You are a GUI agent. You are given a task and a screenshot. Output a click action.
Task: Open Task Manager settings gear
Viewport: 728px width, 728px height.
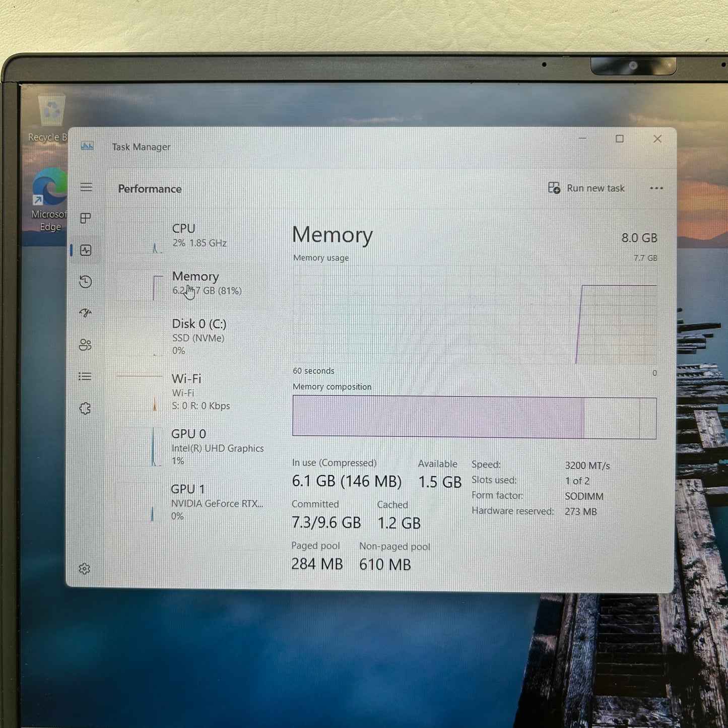tap(85, 569)
